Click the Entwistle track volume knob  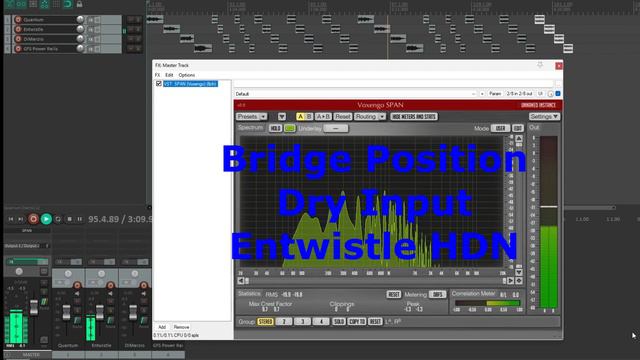(x=80, y=29)
